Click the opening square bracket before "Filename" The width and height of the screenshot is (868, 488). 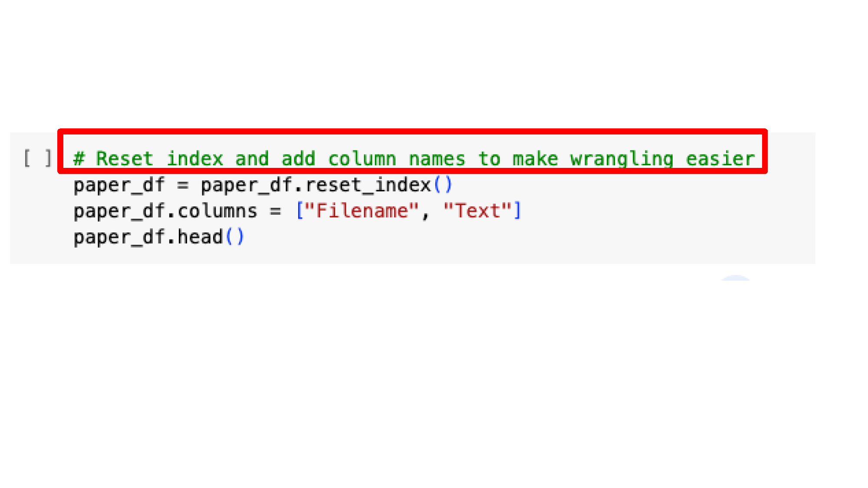[299, 211]
